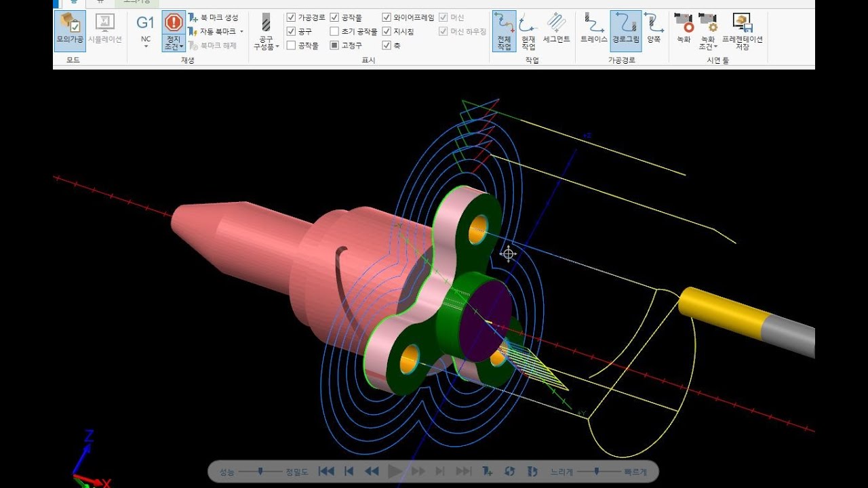868x488 pixels.
Task: Click the 표시 group label
Action: 369,60
